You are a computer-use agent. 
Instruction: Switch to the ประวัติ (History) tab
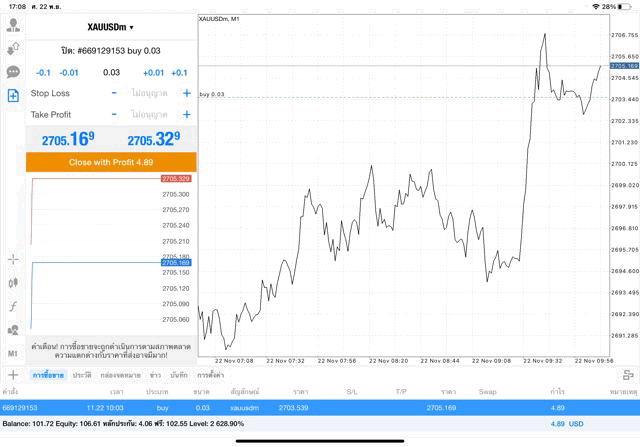(81, 374)
